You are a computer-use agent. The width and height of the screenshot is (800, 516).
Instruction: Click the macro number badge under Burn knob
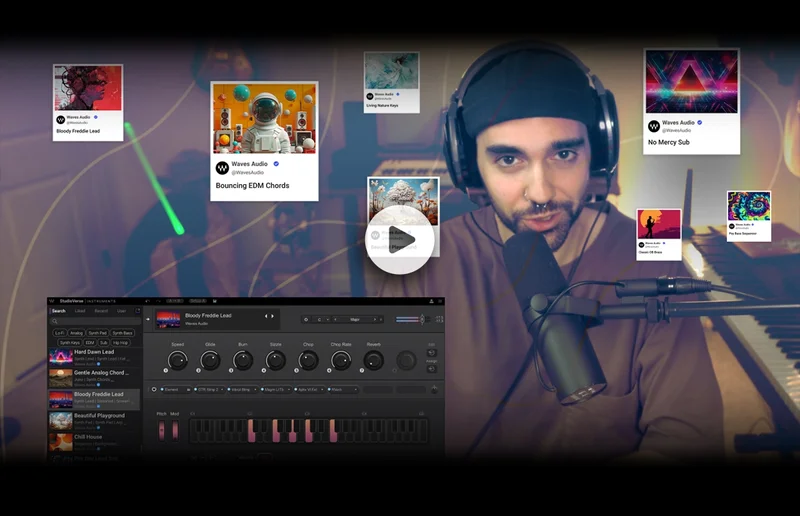click(x=231, y=371)
